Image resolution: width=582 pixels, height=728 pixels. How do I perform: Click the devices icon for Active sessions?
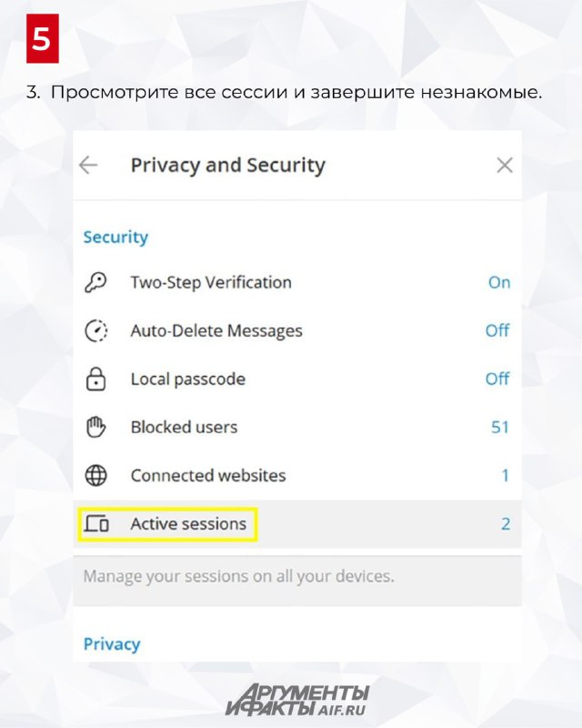click(x=96, y=524)
